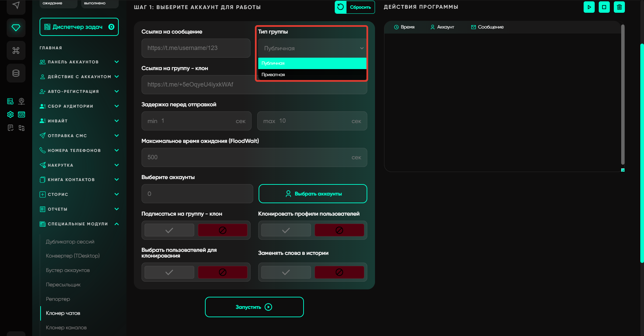Click the Ссылка на сообщение input field
This screenshot has height=336, width=644.
click(196, 48)
